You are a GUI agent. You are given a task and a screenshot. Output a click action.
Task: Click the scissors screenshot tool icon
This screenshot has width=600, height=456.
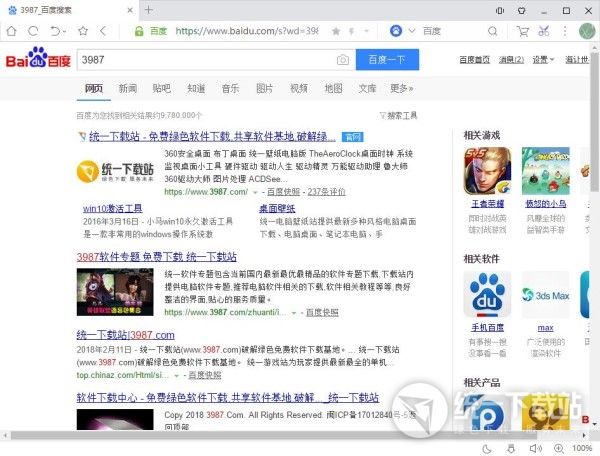[544, 31]
